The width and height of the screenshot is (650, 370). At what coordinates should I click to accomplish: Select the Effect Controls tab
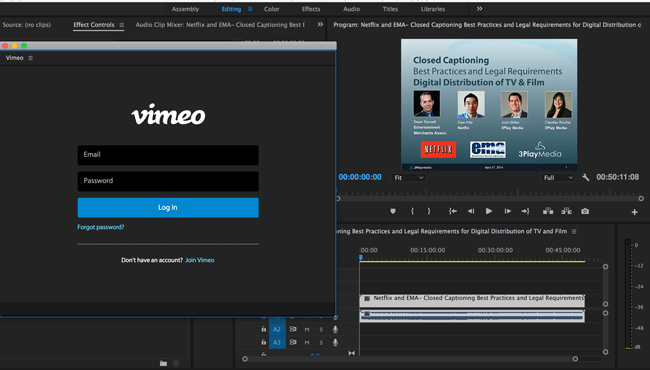(x=94, y=25)
